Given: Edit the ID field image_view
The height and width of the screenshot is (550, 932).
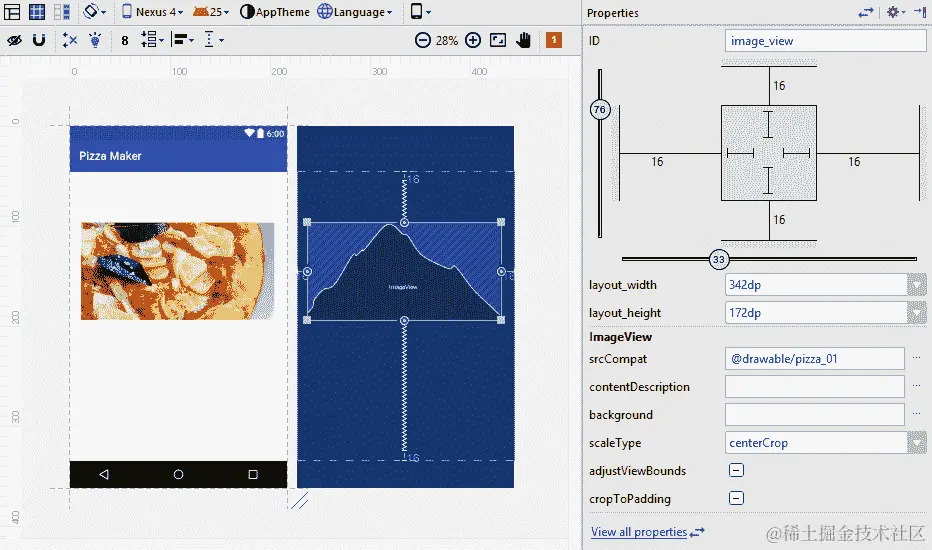Looking at the screenshot, I should pos(825,41).
